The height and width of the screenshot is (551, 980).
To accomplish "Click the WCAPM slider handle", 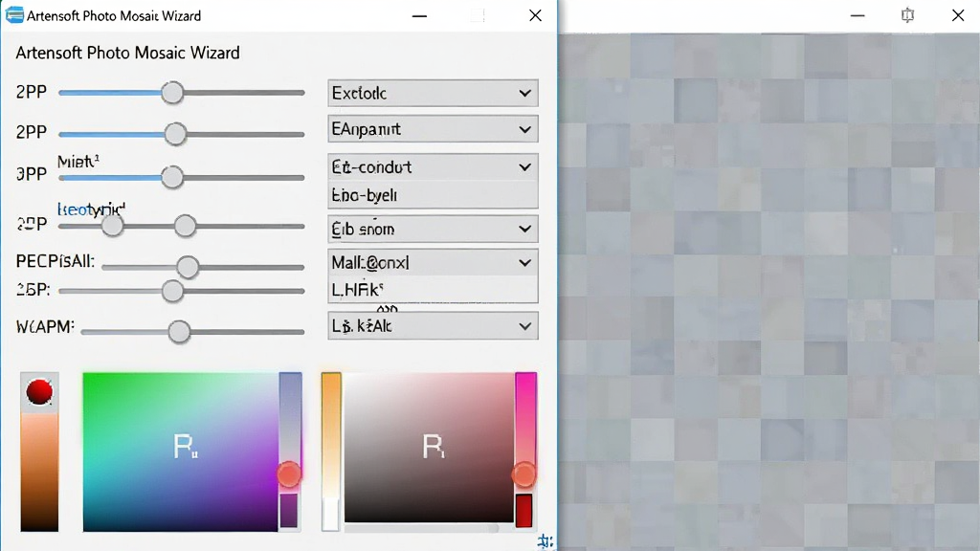I will tap(179, 332).
